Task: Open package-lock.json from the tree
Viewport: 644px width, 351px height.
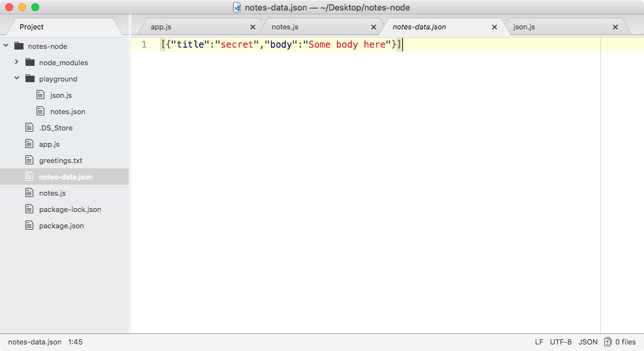Action: tap(70, 209)
